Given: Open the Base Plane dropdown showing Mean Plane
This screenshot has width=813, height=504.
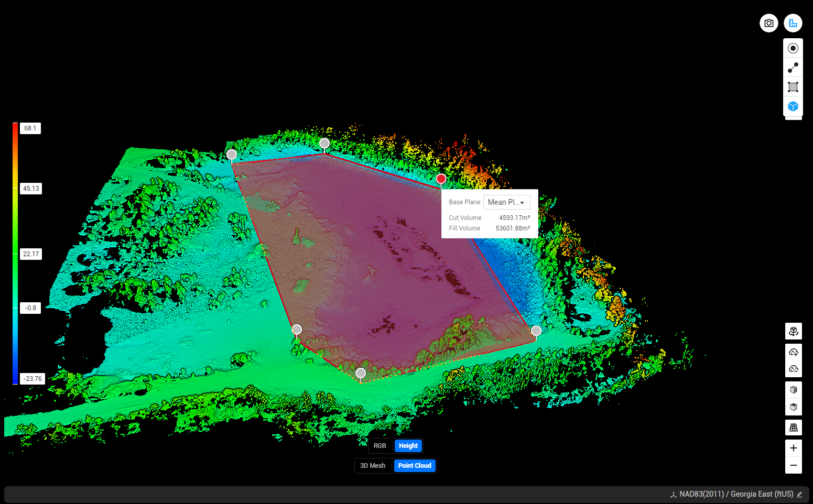Looking at the screenshot, I should point(506,202).
